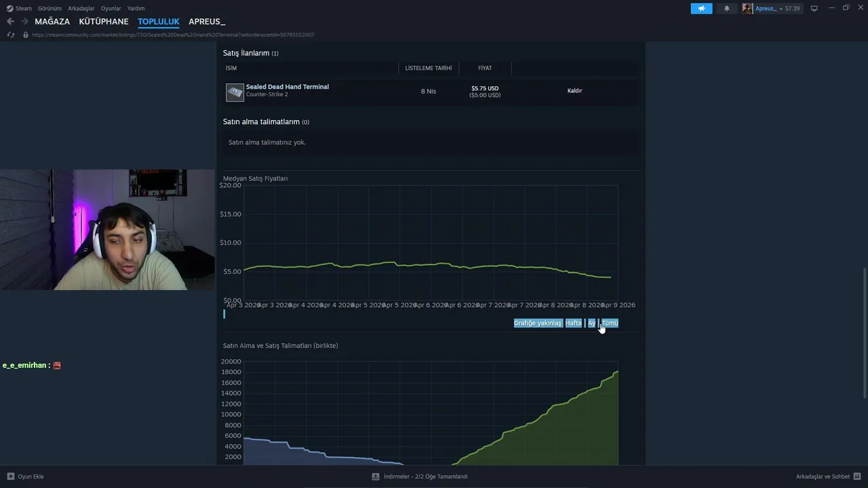Open the Görünüm menu
The image size is (868, 488).
[x=50, y=8]
